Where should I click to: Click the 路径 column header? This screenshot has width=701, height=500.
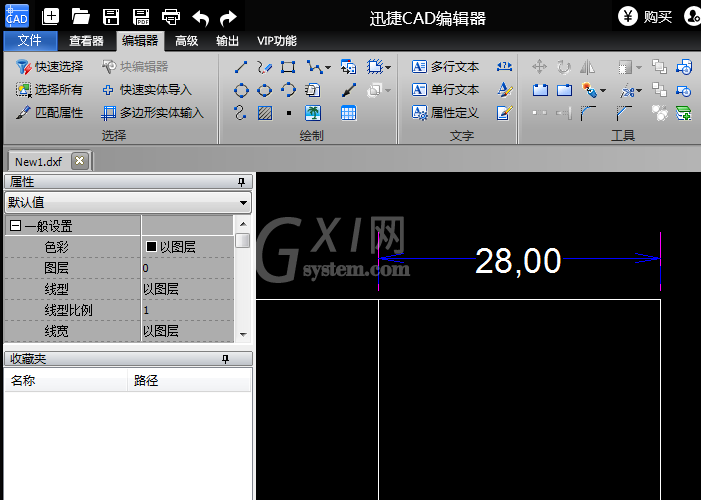(189, 381)
